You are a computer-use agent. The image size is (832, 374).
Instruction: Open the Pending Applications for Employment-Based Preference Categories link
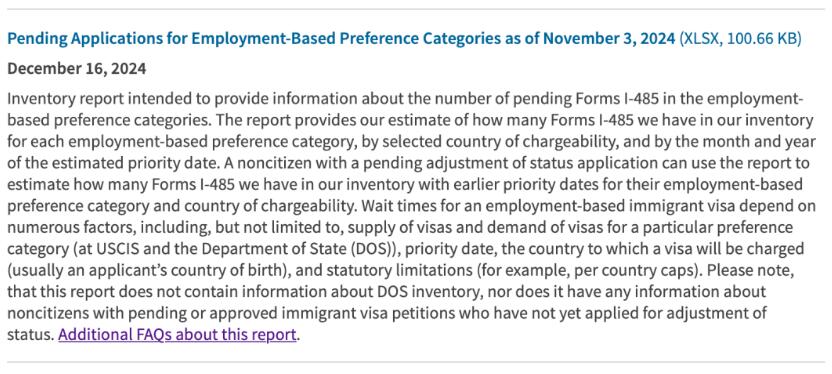click(x=342, y=39)
